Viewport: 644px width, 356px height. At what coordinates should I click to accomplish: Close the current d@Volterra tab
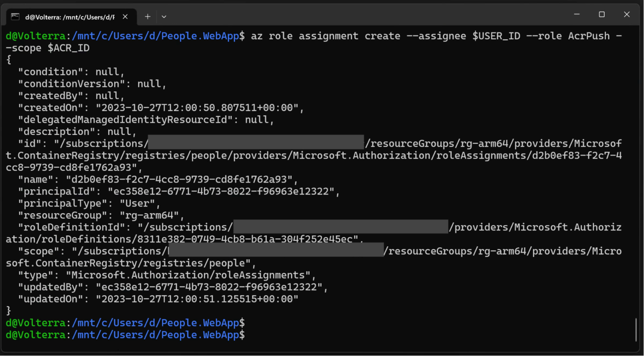(x=125, y=17)
